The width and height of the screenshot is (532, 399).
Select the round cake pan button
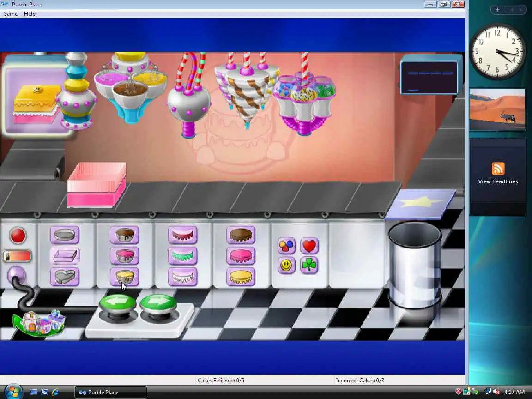point(65,235)
